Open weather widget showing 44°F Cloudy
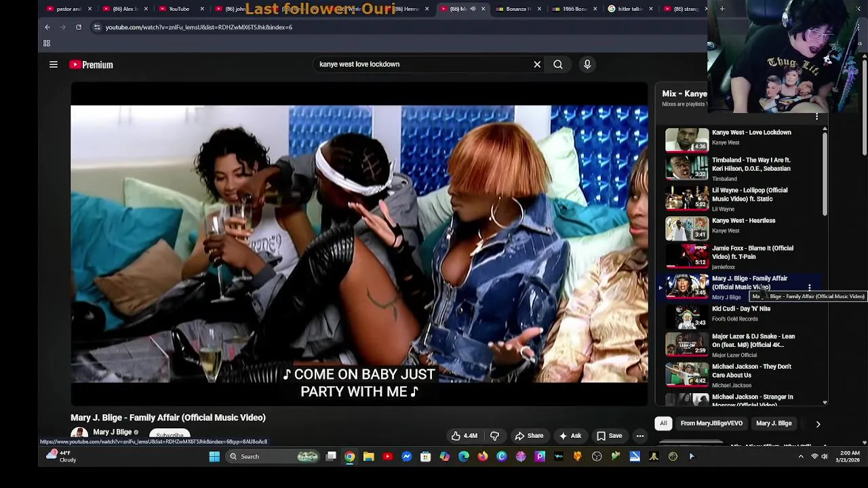This screenshot has height=488, width=868. pos(62,456)
